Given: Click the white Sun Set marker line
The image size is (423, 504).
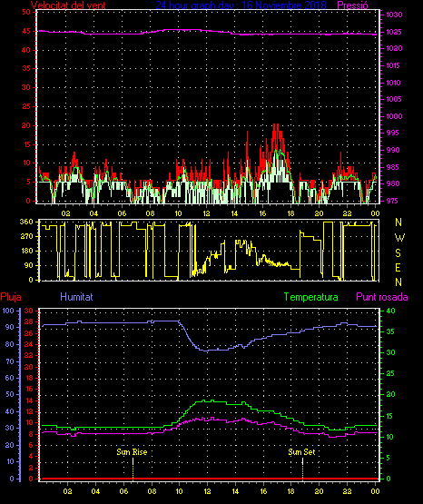Looking at the screenshot, I should 302,461.
